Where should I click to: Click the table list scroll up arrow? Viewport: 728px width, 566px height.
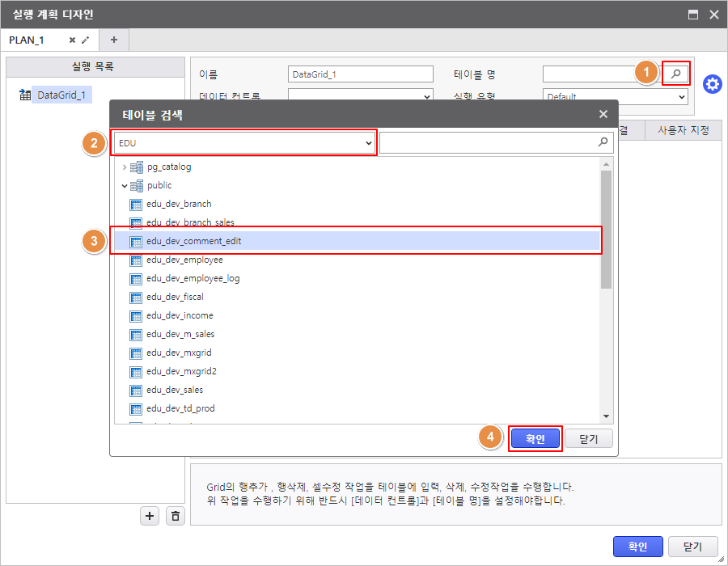click(x=606, y=164)
